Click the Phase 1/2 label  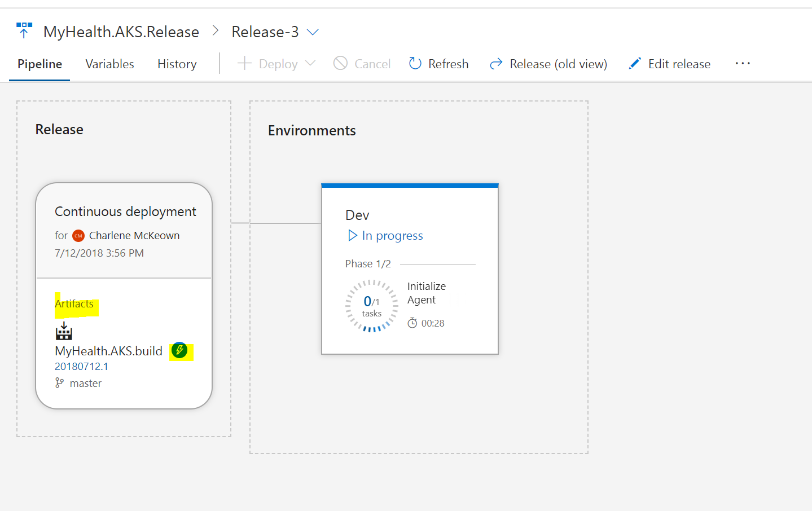pos(368,264)
